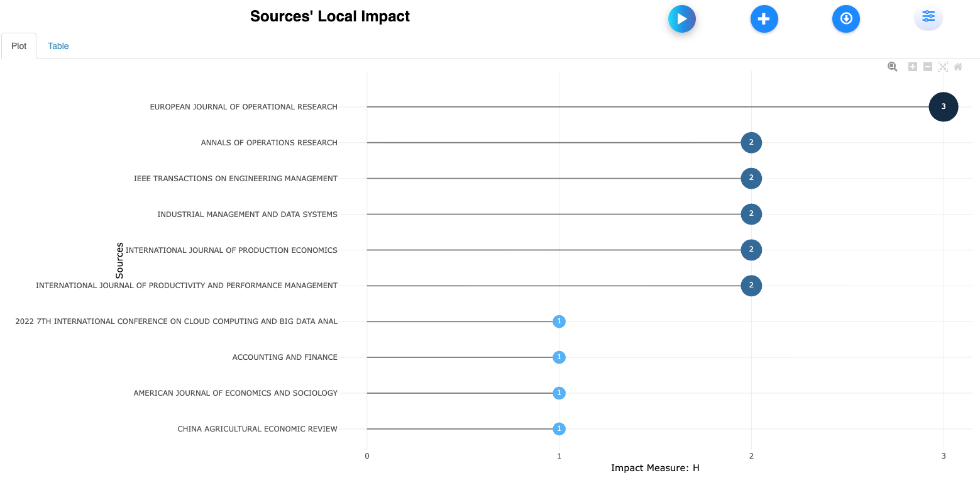Switch to the Table tab
The image size is (980, 485).
(x=58, y=46)
